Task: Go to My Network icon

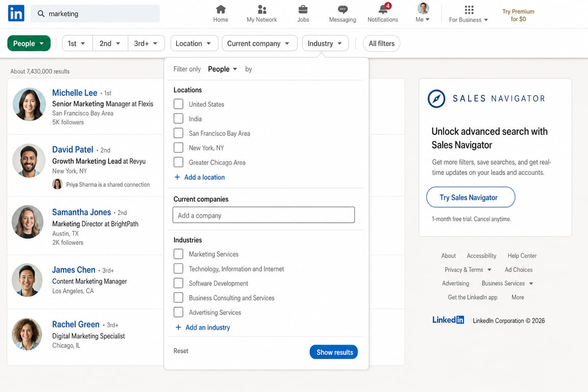Action: coord(262,9)
